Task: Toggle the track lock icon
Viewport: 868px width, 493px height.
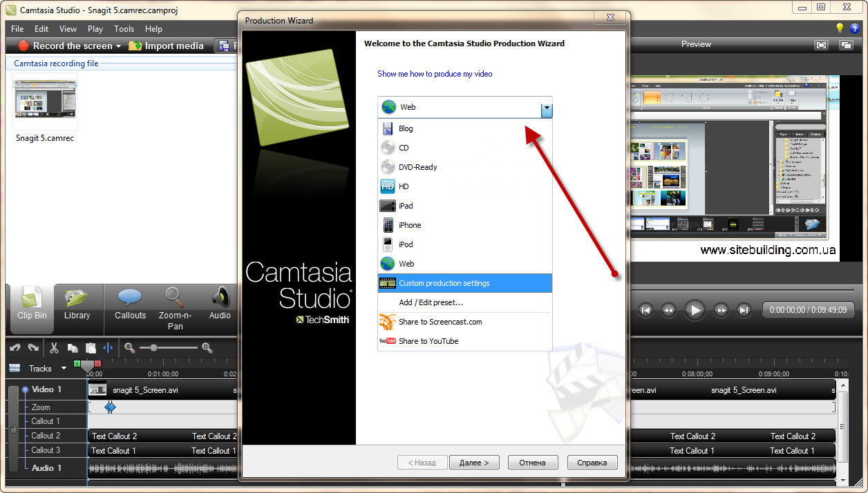Action: (13, 429)
